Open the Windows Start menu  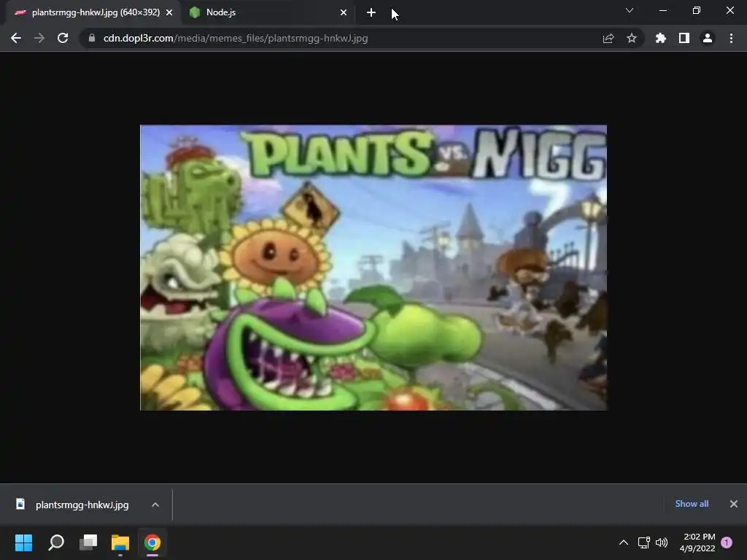(x=23, y=542)
